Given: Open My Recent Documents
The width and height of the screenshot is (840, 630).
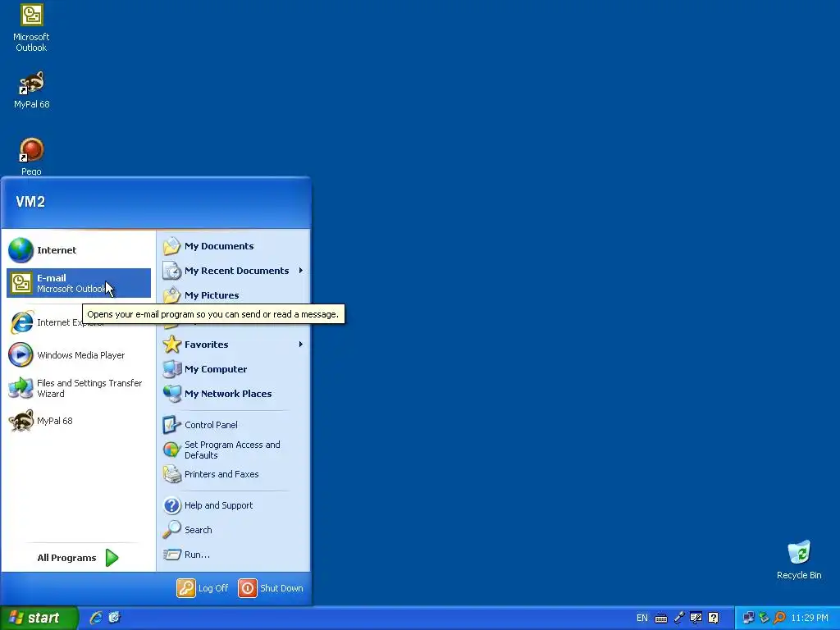Looking at the screenshot, I should pos(234,271).
